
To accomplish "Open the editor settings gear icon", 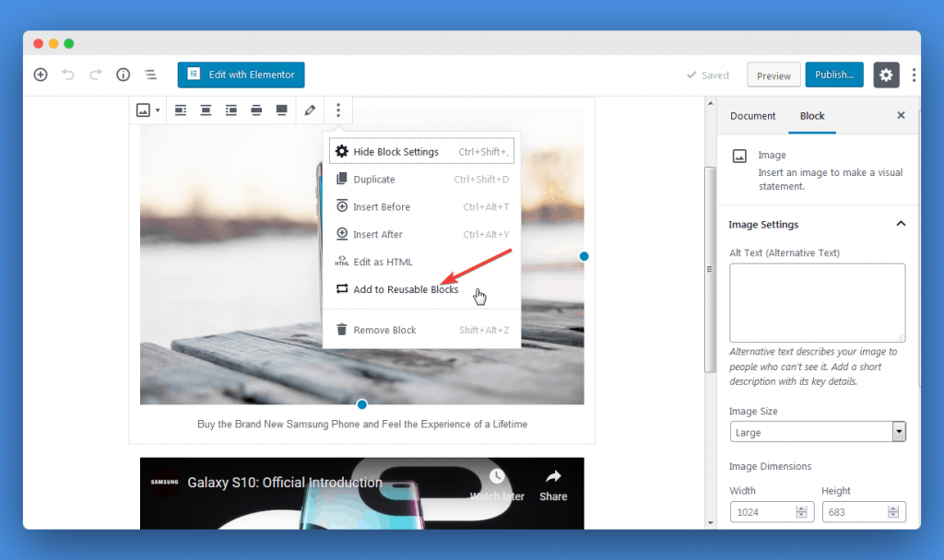I will coord(886,75).
